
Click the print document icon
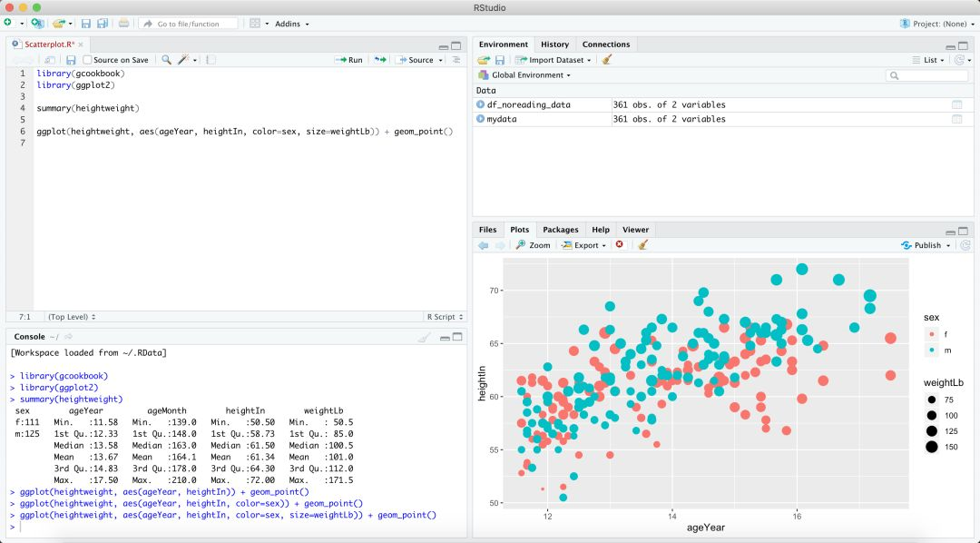point(123,24)
